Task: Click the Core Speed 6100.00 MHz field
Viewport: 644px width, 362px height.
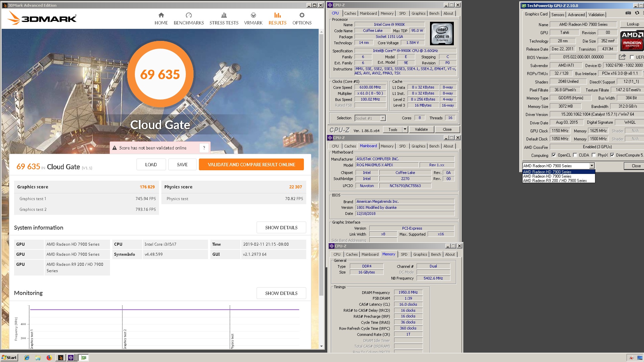Action: 370,87
